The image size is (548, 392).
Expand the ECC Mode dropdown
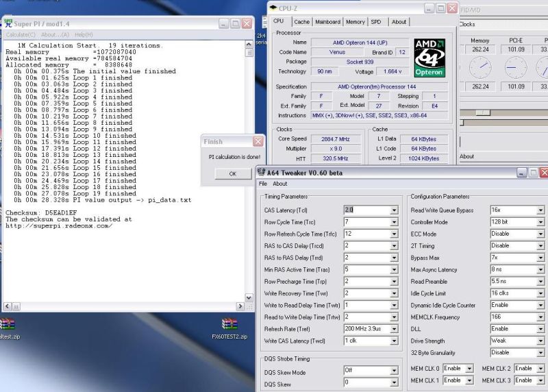point(540,234)
